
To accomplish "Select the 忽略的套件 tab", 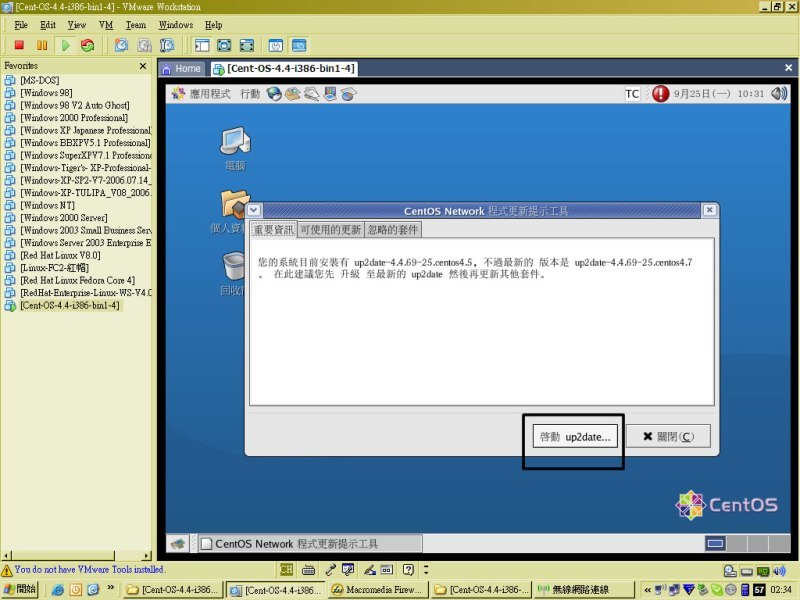I will pyautogui.click(x=393, y=230).
